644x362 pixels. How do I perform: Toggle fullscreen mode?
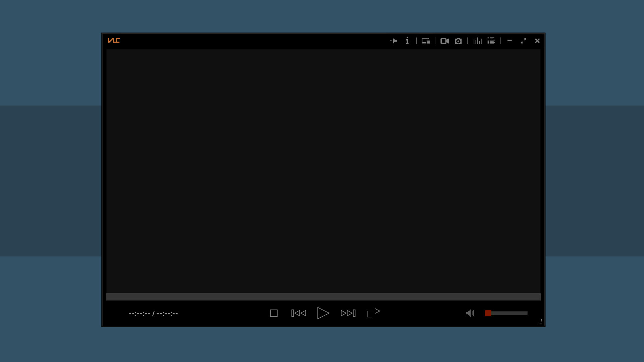523,41
